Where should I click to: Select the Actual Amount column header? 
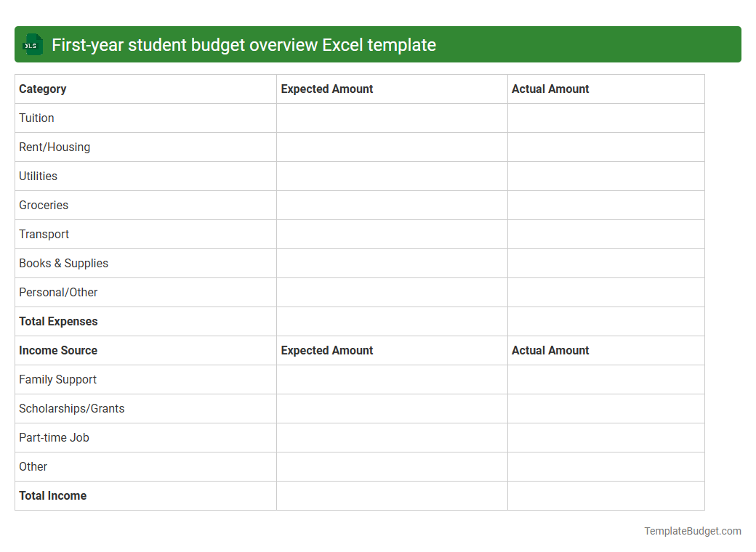pos(550,89)
